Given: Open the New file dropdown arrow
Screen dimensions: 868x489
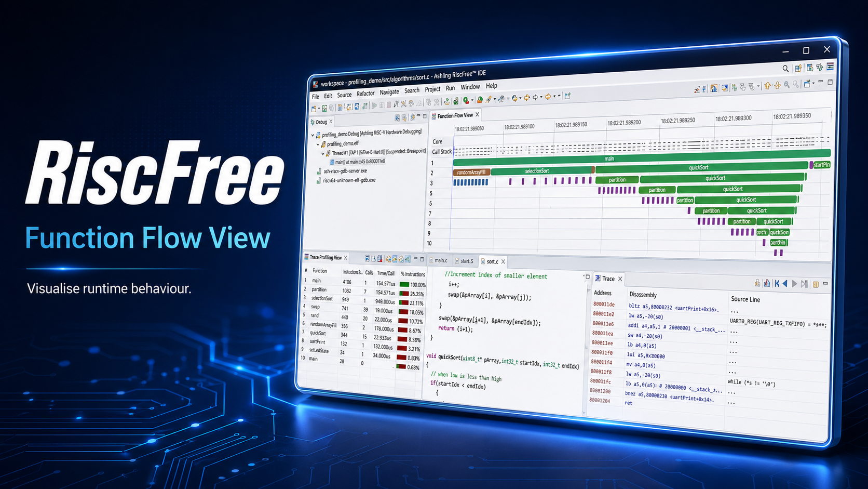Looking at the screenshot, I should point(319,109).
